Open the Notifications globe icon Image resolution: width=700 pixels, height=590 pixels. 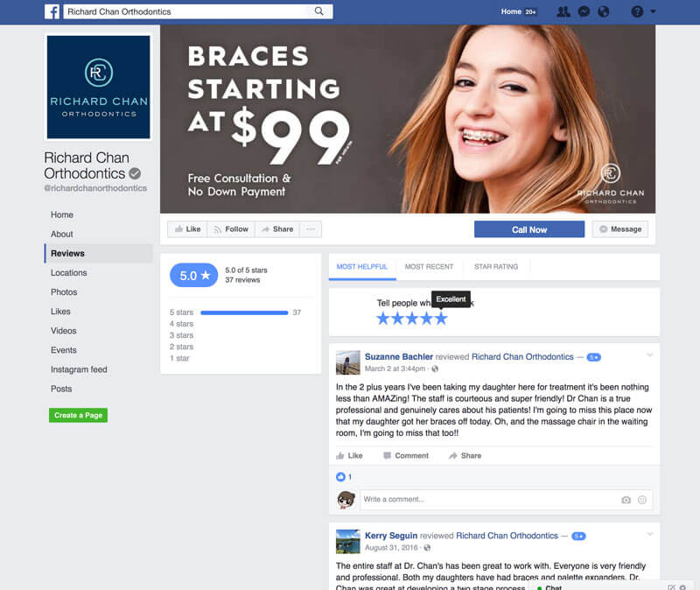pyautogui.click(x=602, y=12)
